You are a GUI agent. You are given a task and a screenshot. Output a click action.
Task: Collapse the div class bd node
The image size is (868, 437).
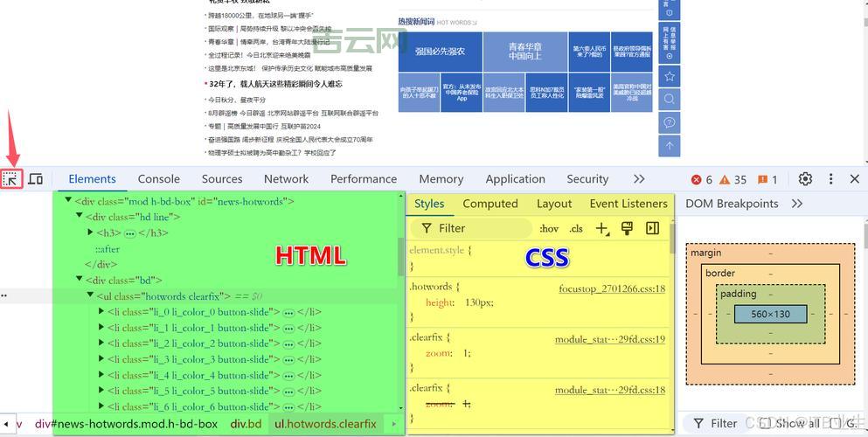tap(80, 279)
